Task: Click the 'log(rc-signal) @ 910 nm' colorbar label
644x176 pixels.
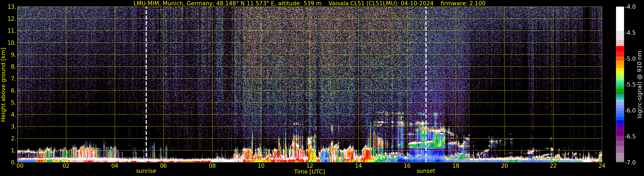Action: [x=640, y=85]
